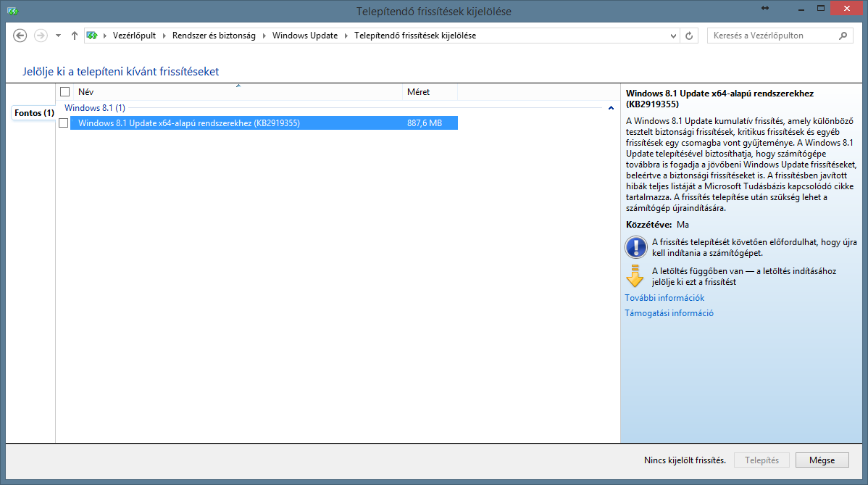Screen dimensions: 868x485
Task: Click the Mégse button
Action: (822, 460)
